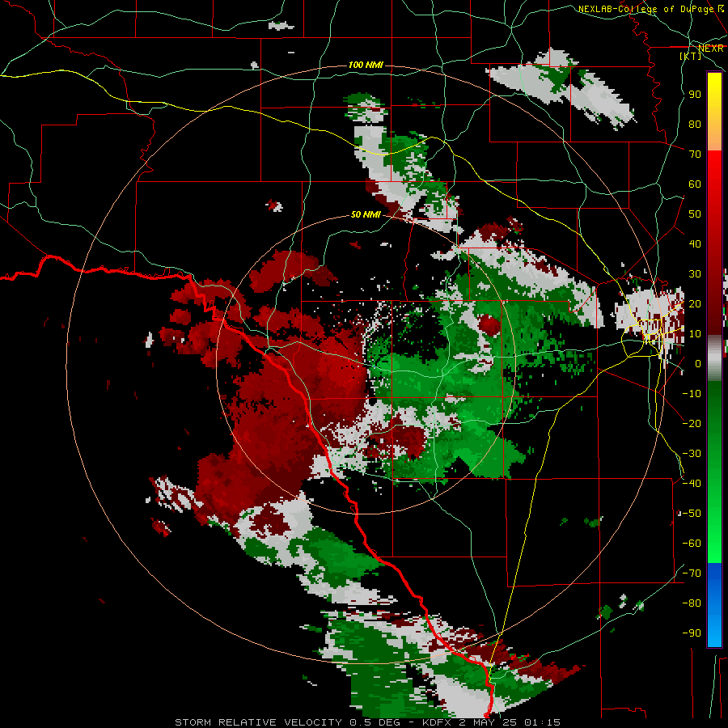The width and height of the screenshot is (728, 728).
Task: Click the -30 velocity scale label
Action: 692,454
